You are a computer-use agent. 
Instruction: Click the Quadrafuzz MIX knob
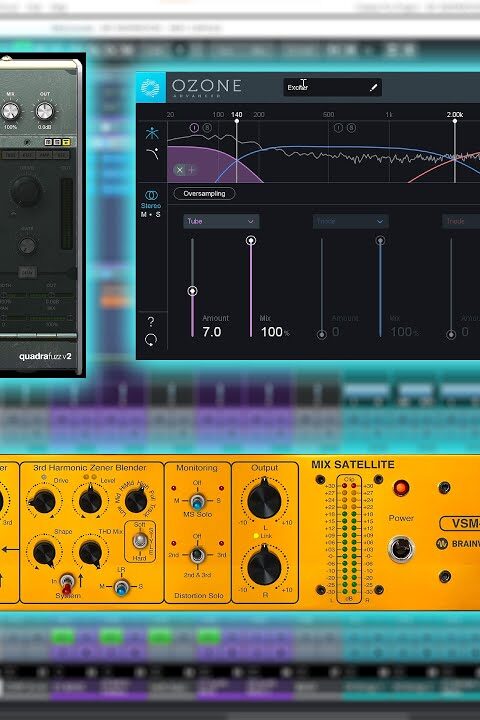pyautogui.click(x=10, y=111)
